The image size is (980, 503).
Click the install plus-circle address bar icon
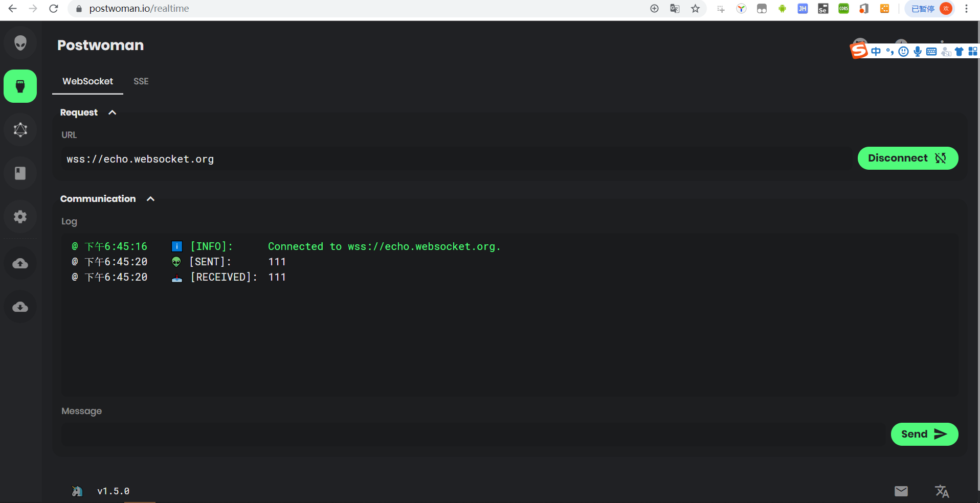coord(654,9)
